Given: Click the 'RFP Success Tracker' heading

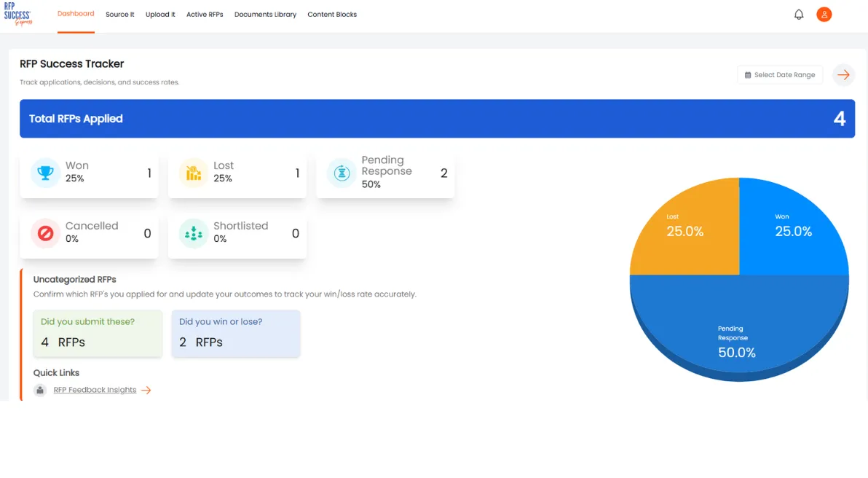Looking at the screenshot, I should 72,63.
